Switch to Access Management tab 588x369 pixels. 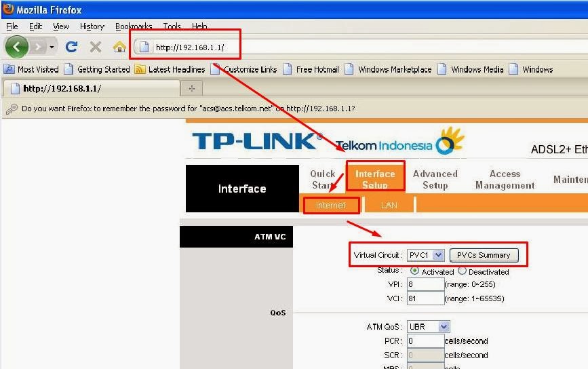(505, 179)
